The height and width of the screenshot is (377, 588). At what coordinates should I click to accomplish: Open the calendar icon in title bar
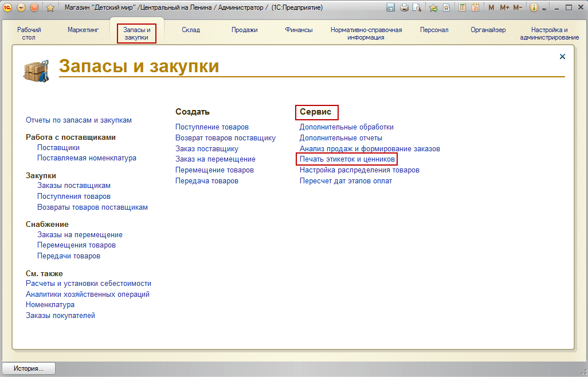476,7
